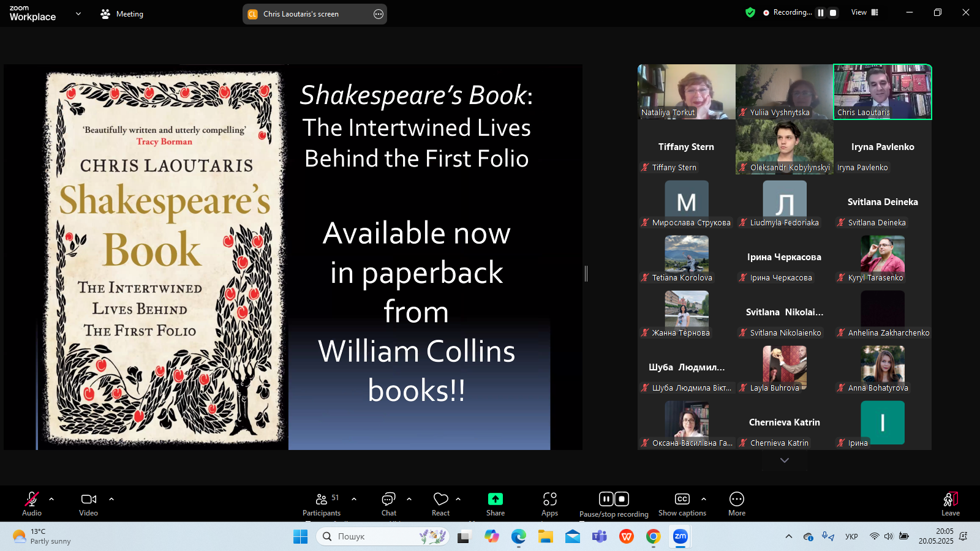Open the React emoji icon
Screen dimensions: 980x551
440,504
